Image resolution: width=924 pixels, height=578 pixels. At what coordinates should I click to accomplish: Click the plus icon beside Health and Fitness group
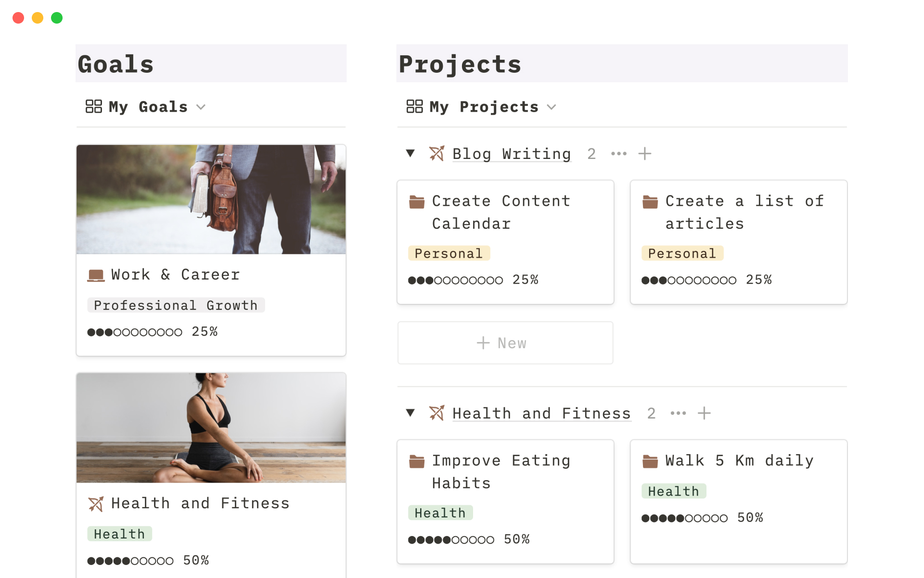[704, 413]
